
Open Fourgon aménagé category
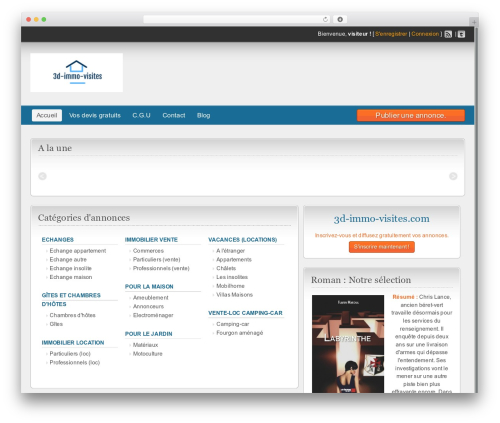pos(240,333)
